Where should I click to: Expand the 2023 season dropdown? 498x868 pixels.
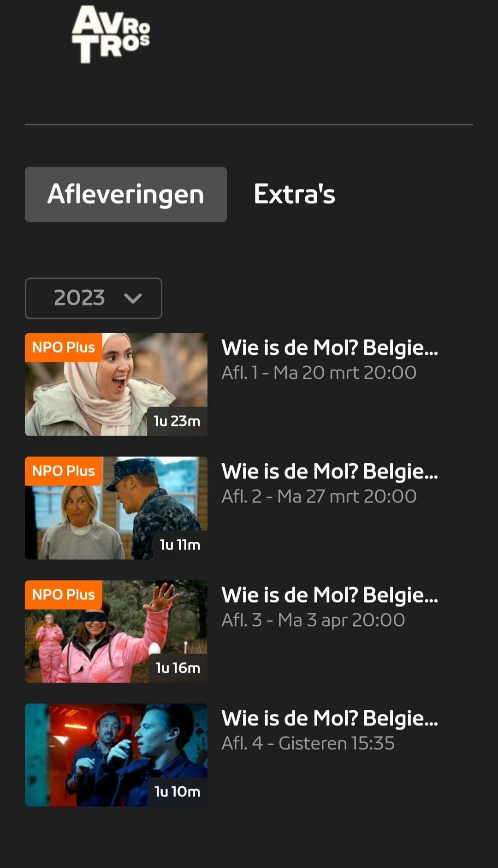click(94, 298)
